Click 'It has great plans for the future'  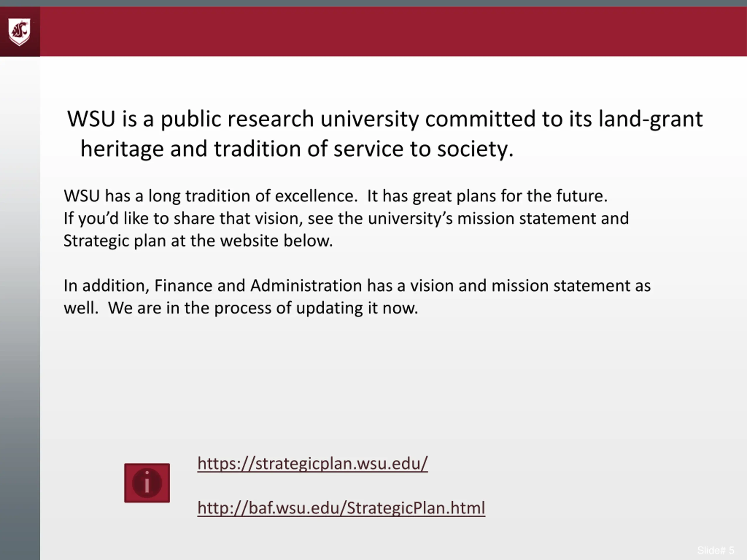(x=487, y=196)
